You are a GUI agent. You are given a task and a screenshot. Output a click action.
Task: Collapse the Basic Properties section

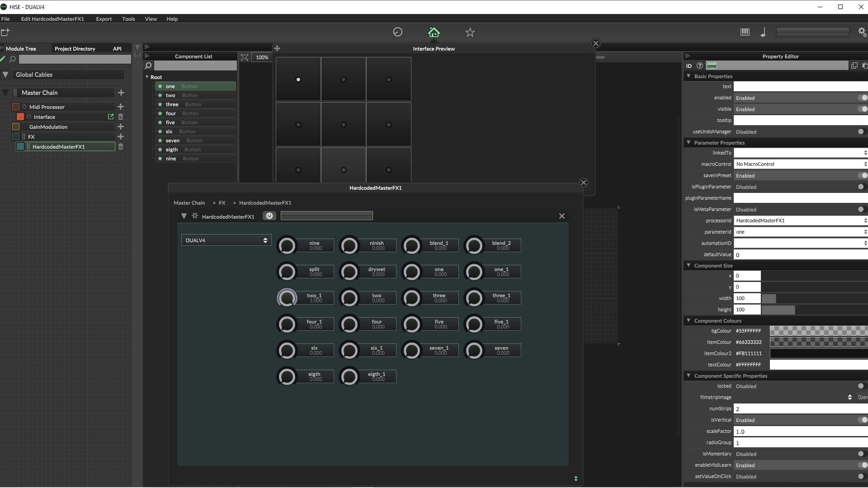pos(689,76)
